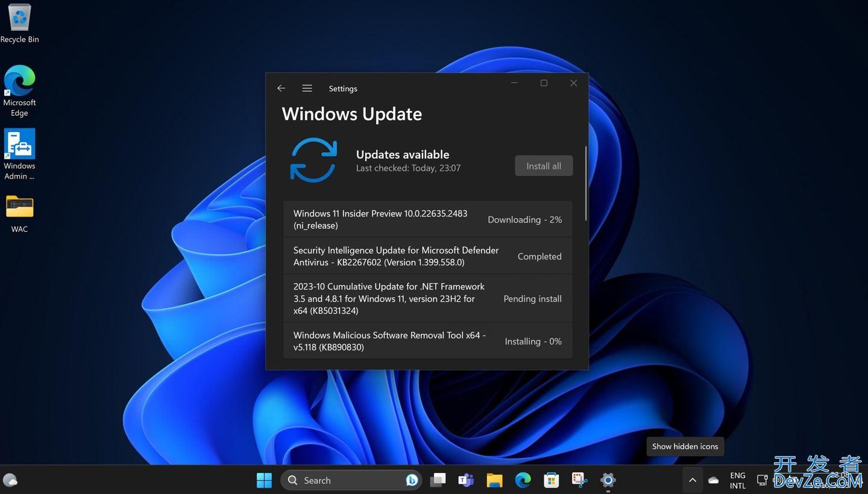
Task: Click the Windows Update page title
Action: (352, 114)
